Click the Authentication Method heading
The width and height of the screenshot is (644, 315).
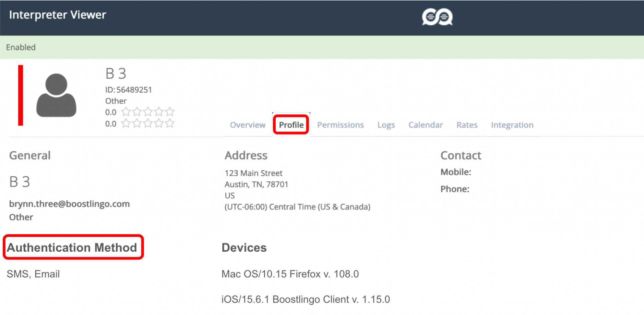pyautogui.click(x=72, y=247)
